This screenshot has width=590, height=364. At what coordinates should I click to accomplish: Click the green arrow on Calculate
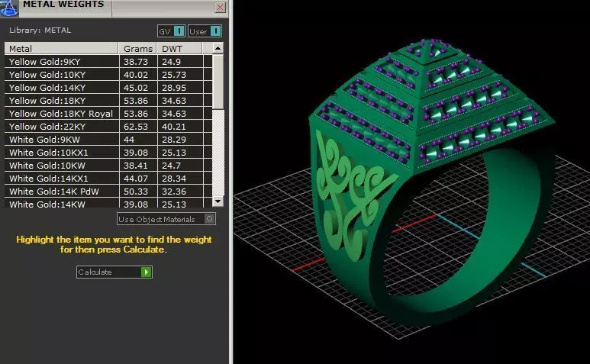pos(146,272)
